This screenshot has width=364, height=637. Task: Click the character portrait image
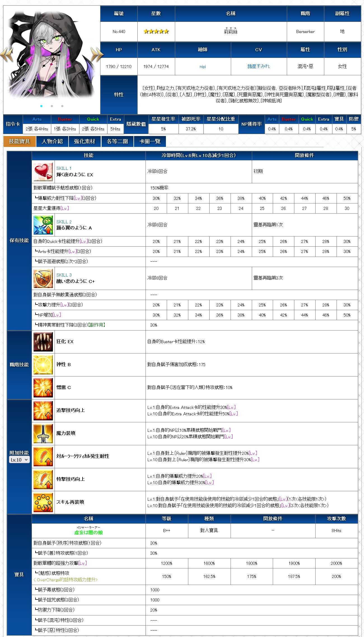pyautogui.click(x=52, y=55)
